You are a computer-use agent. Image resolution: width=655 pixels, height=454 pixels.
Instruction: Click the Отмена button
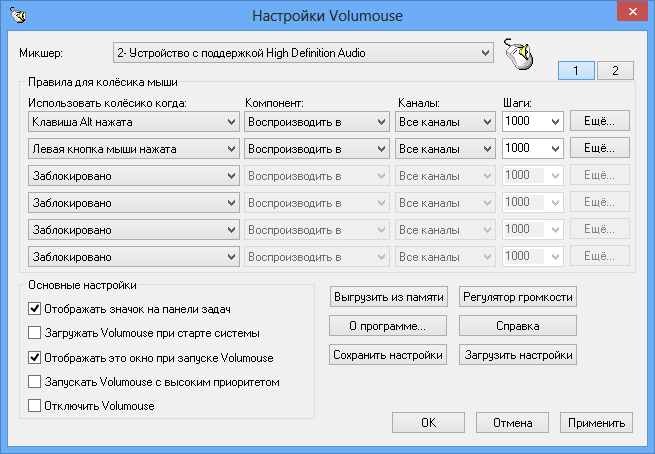tap(512, 423)
